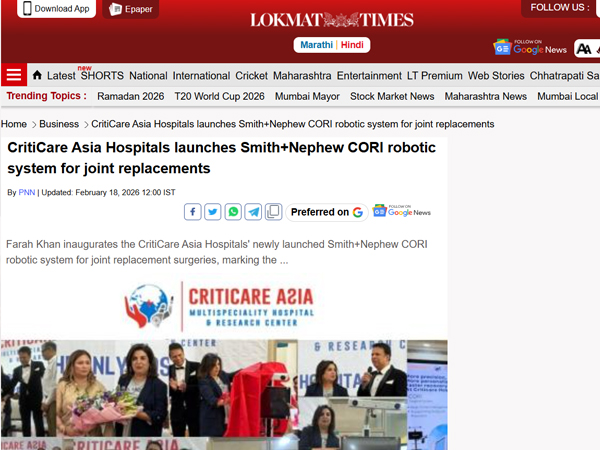Copy article link icon
The height and width of the screenshot is (450, 600).
click(x=273, y=212)
